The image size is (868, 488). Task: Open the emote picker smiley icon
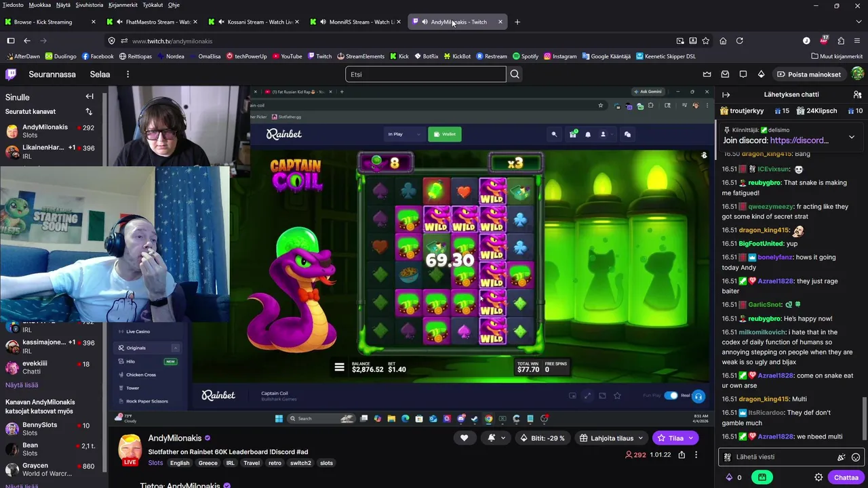[x=856, y=457]
